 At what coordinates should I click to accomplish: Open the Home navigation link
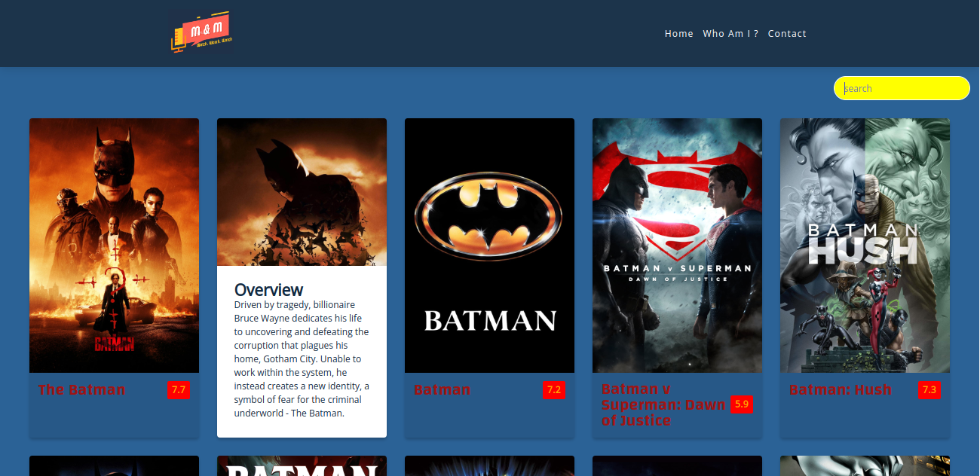[x=678, y=34]
